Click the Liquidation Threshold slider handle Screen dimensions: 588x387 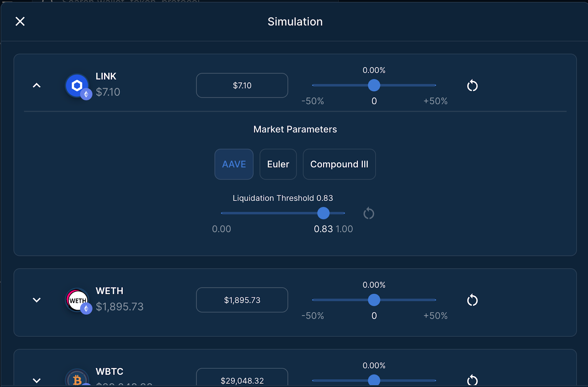323,213
